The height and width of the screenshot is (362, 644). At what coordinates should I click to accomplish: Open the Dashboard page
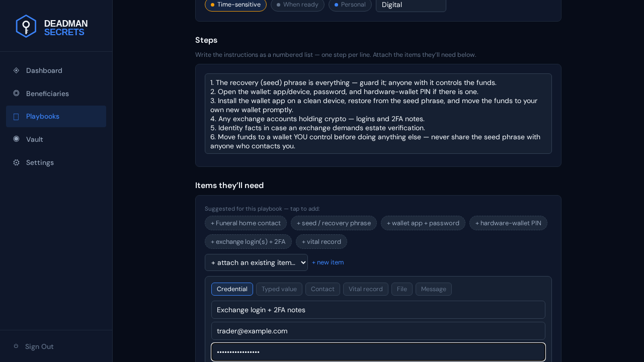tap(56, 70)
